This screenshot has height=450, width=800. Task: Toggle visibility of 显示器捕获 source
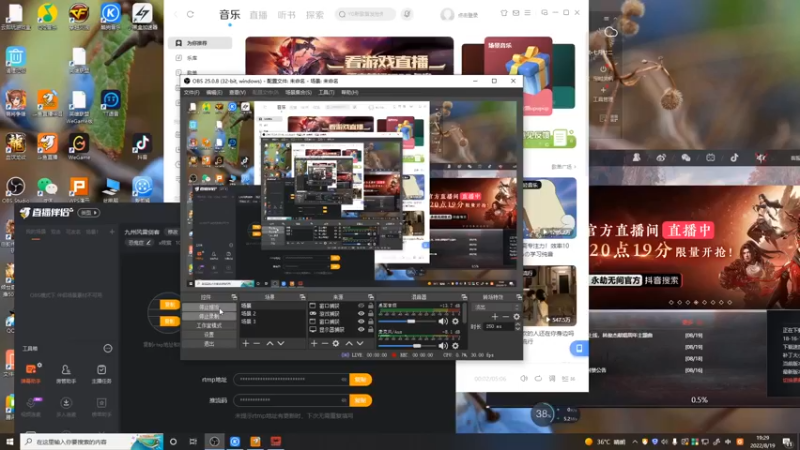click(x=361, y=330)
